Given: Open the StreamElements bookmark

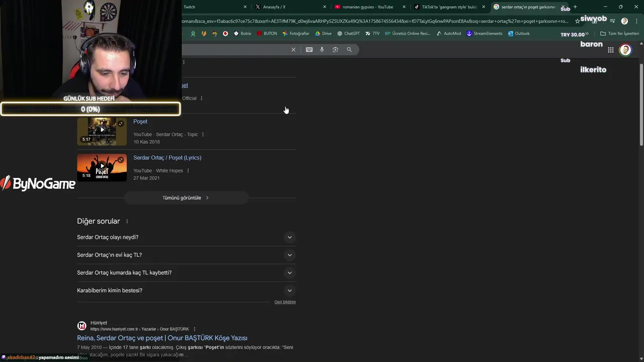Looking at the screenshot, I should 485,34.
